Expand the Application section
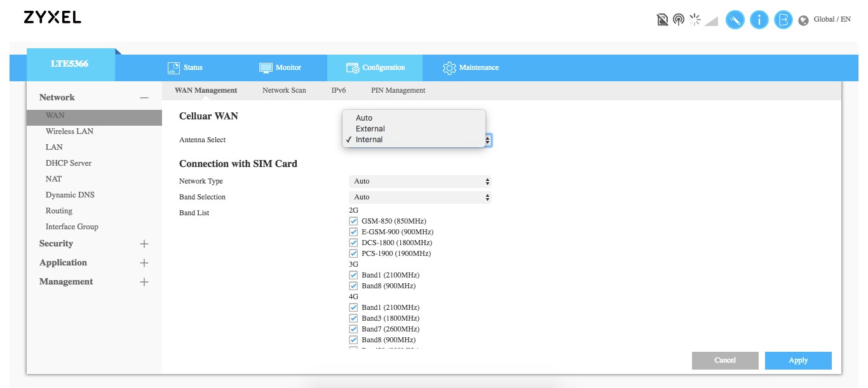The width and height of the screenshot is (868, 388). (x=144, y=263)
